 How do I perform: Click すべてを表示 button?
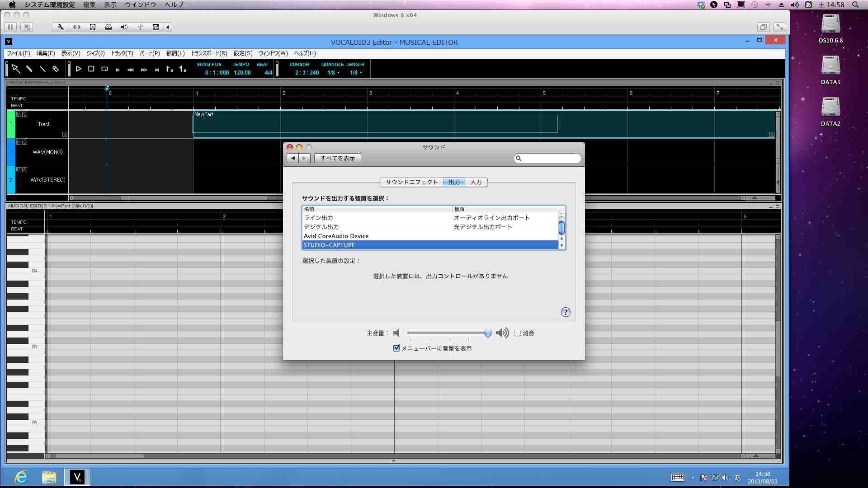[x=338, y=158]
